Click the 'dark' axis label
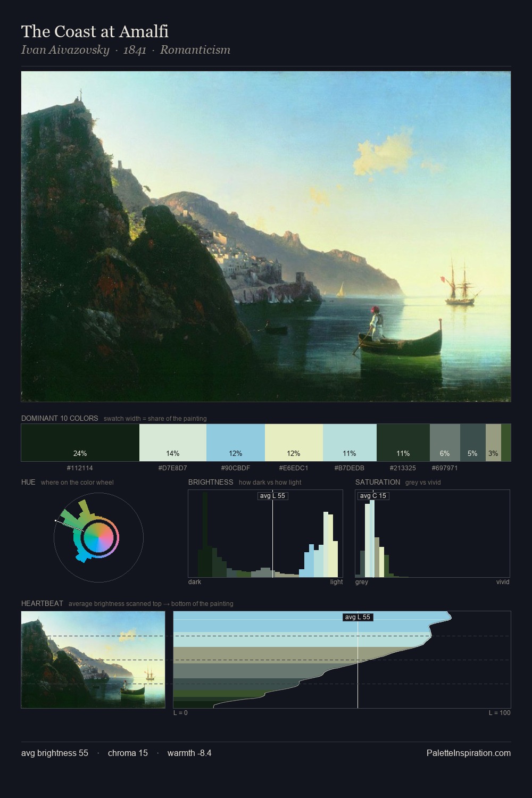This screenshot has width=532, height=798. pyautogui.click(x=195, y=582)
